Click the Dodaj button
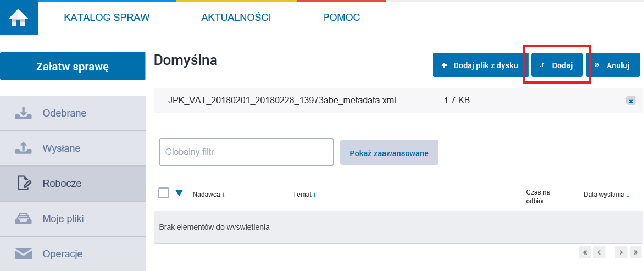Viewport: 644px width, 271px height. click(557, 65)
